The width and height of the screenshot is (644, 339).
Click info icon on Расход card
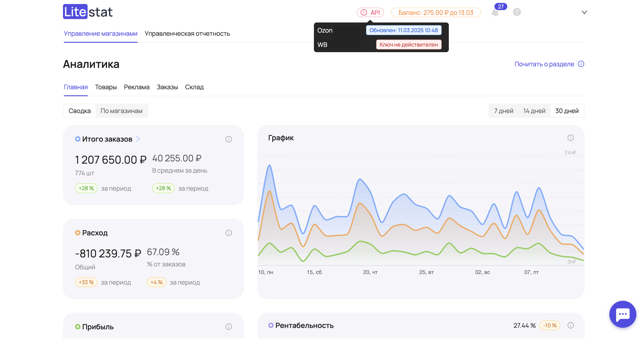tap(228, 233)
